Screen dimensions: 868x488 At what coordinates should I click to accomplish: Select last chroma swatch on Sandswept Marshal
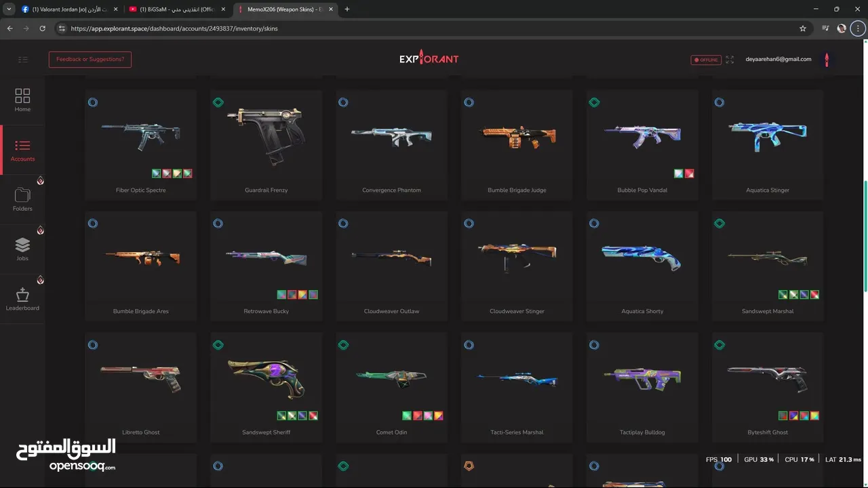814,295
